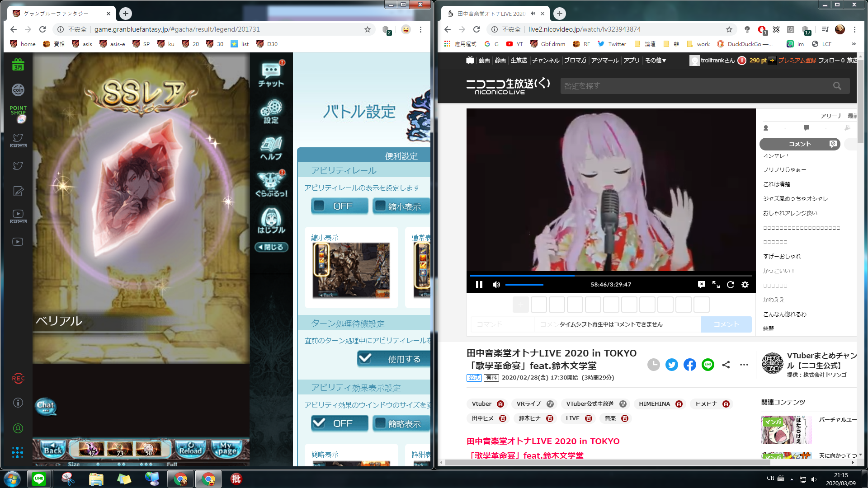Viewport: 868px width, 488px height.
Task: Open the POINT SHOP in sidebar
Action: click(18, 114)
